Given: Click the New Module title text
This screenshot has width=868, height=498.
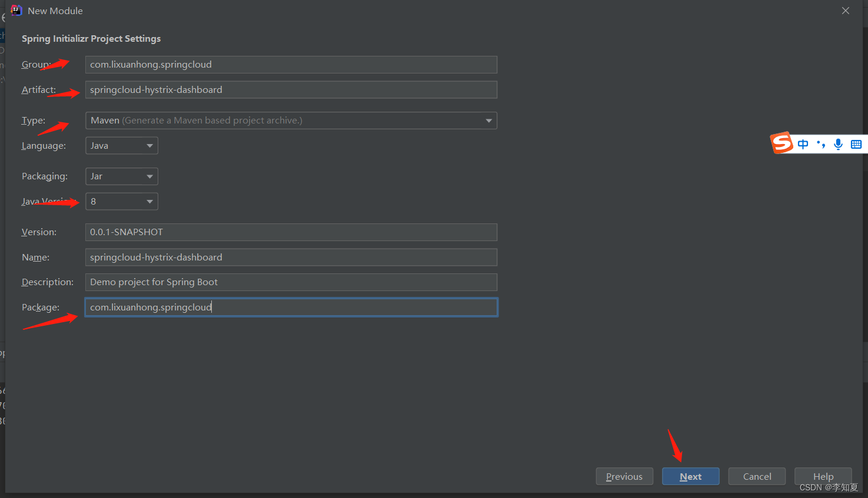Looking at the screenshot, I should tap(55, 11).
